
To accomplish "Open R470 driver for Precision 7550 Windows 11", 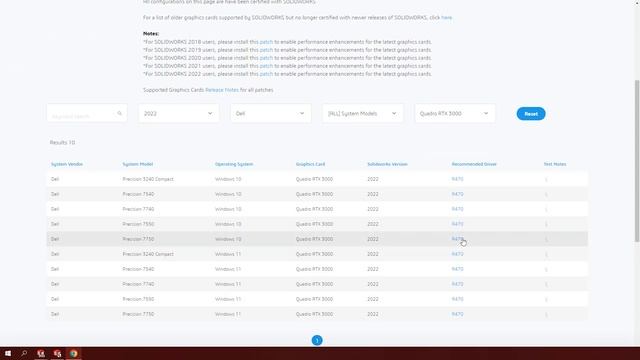I will point(457,299).
